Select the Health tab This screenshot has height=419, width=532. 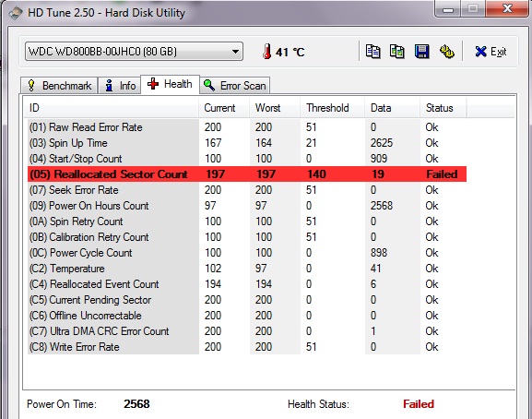pos(170,84)
